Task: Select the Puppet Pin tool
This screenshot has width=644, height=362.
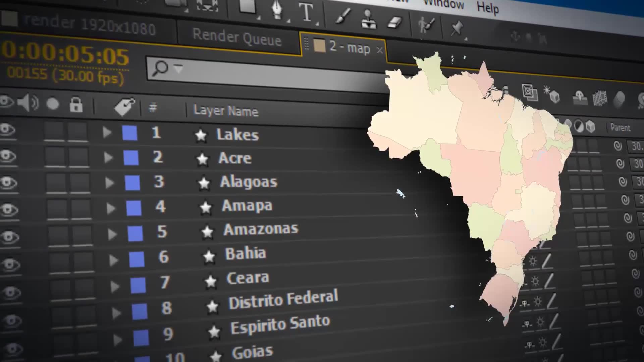Action: coord(457,28)
